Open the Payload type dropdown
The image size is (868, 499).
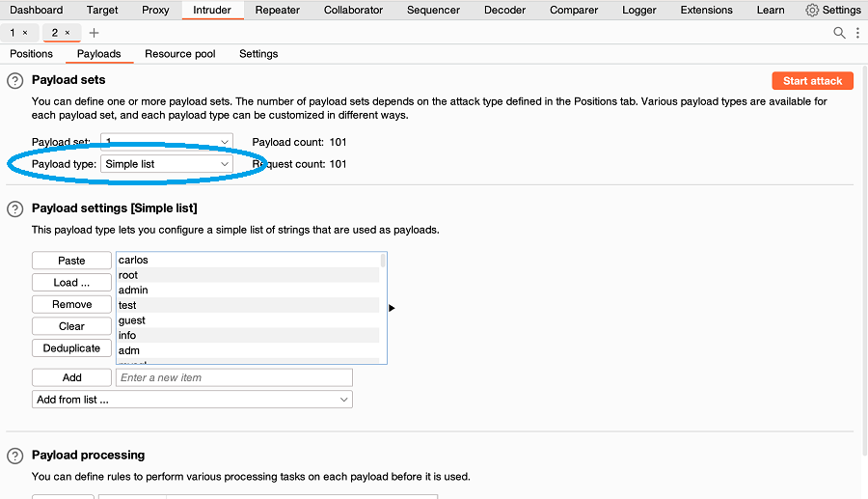coord(167,164)
